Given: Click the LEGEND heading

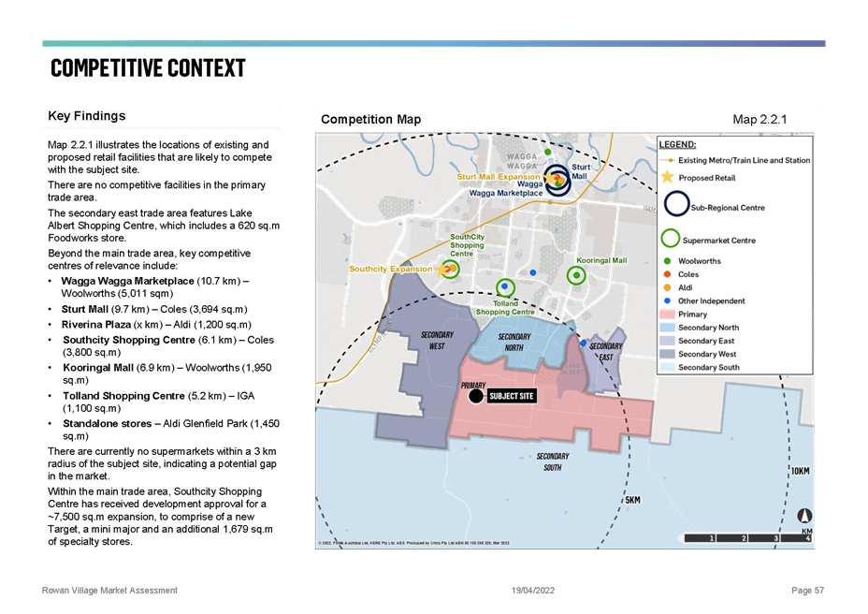Looking at the screenshot, I should 677,145.
